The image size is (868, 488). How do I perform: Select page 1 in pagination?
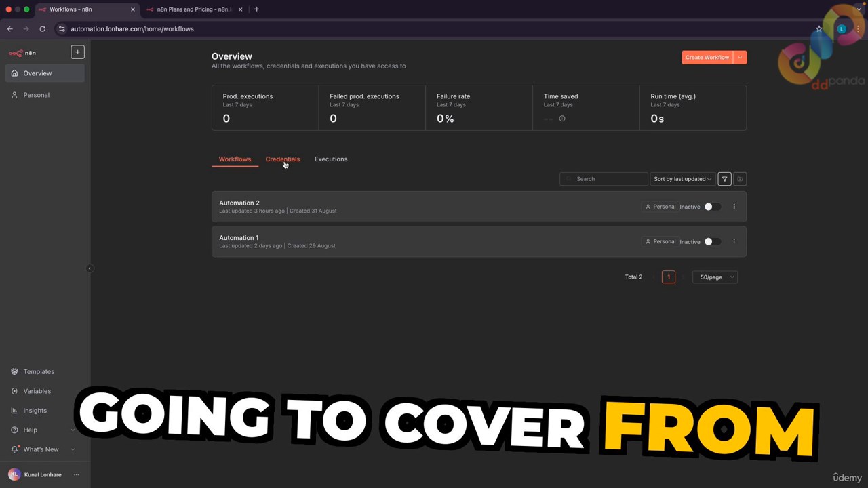[669, 277]
